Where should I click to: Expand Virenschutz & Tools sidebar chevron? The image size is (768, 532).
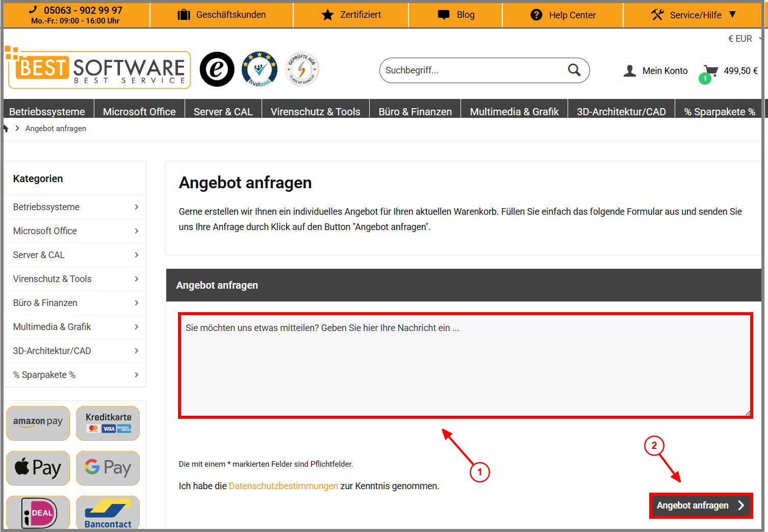pos(136,278)
